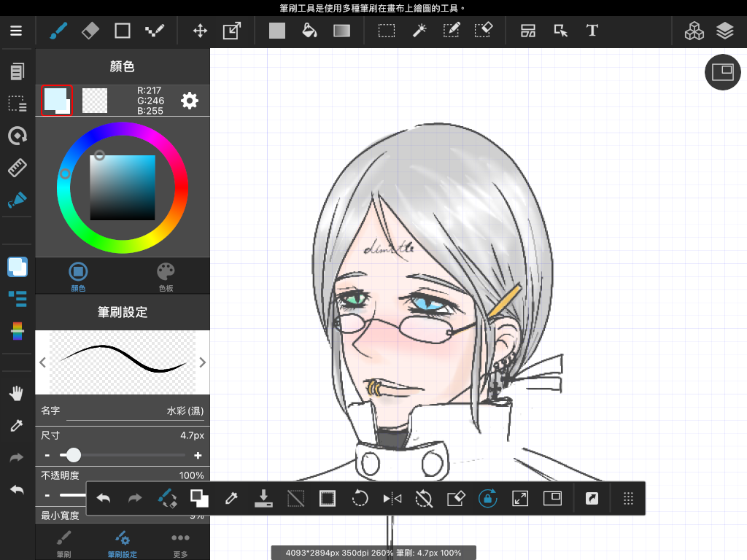Select the dot pen tool
The width and height of the screenshot is (747, 560).
coord(155,31)
